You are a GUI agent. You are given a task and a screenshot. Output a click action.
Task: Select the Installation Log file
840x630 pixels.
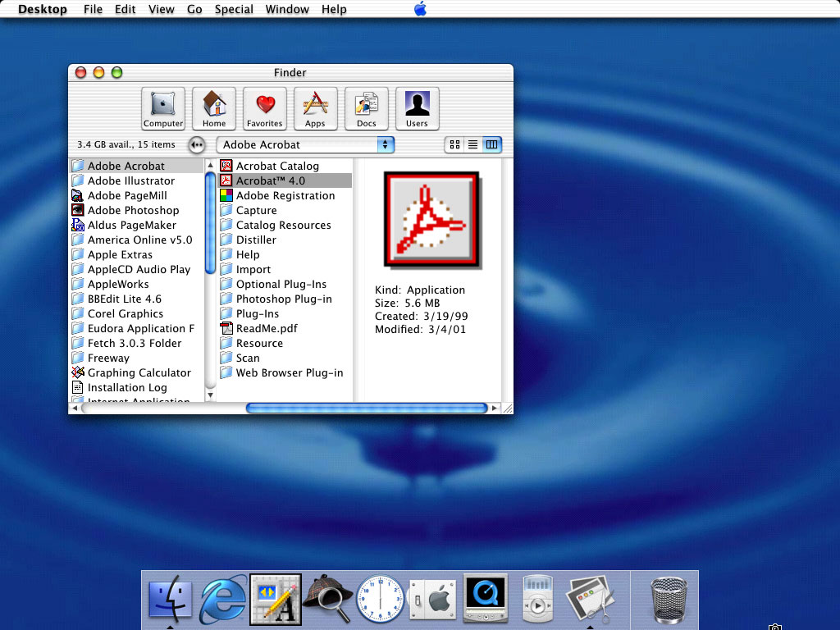tap(137, 387)
